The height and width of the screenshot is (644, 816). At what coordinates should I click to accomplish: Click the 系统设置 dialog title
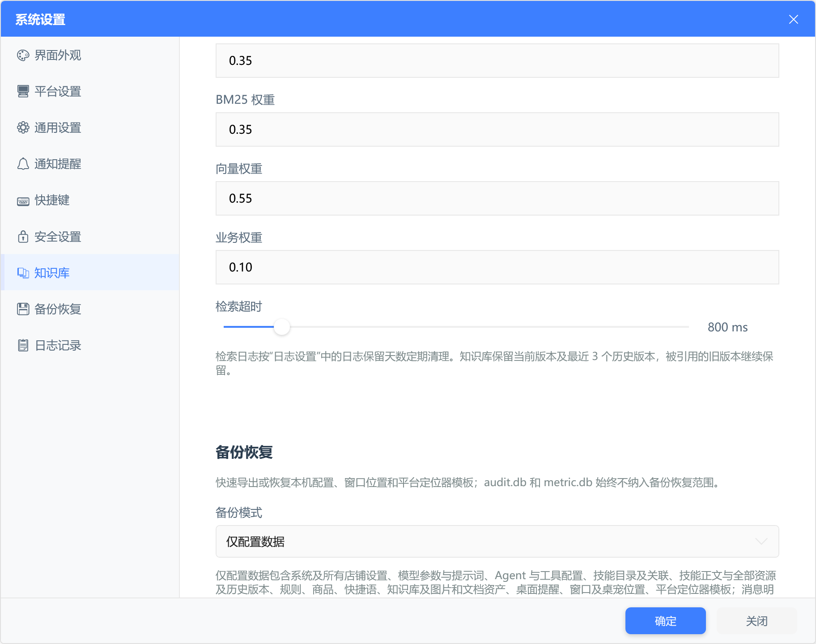40,19
